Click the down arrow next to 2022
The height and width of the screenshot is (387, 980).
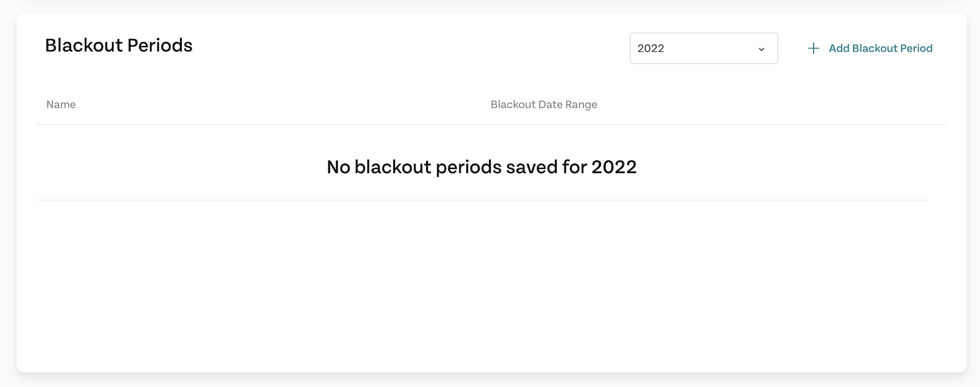(x=761, y=49)
